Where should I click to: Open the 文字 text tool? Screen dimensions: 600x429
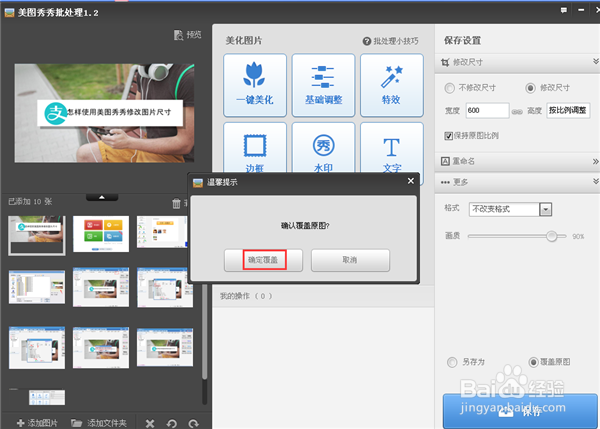pyautogui.click(x=391, y=148)
